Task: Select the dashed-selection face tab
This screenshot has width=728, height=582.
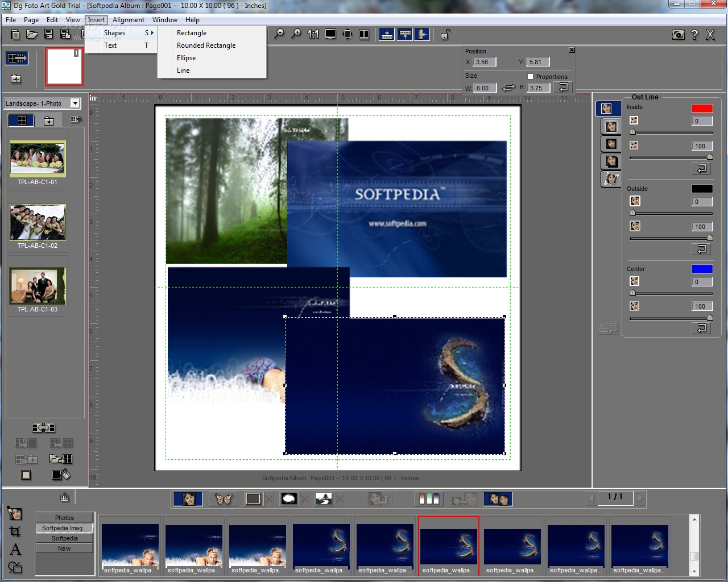Action: point(611,179)
